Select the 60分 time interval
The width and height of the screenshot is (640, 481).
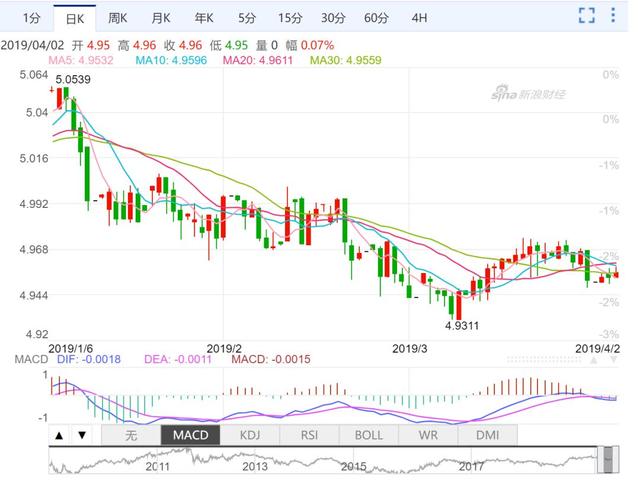[x=376, y=18]
